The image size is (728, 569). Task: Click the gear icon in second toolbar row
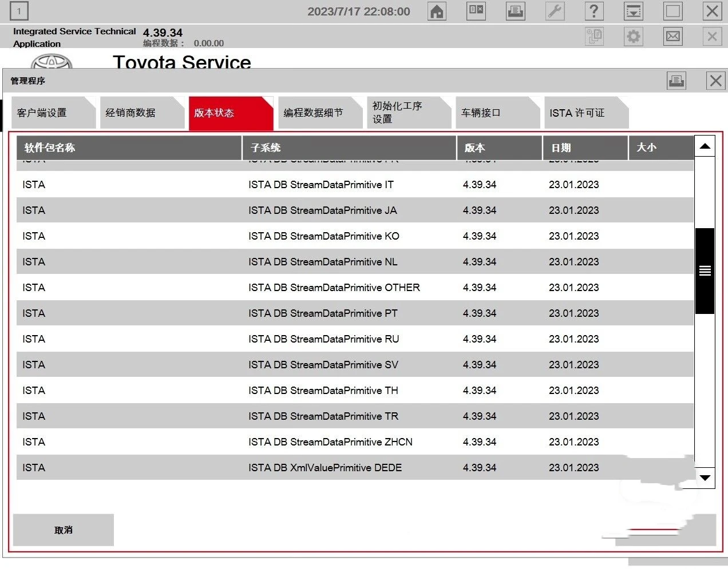634,37
